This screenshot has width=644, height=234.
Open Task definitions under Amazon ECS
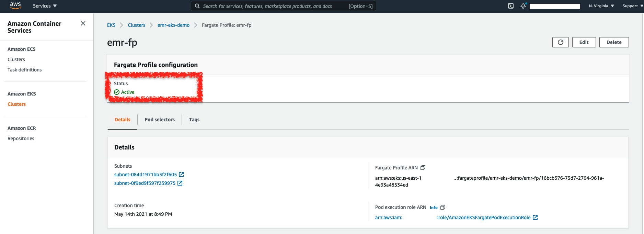(25, 70)
